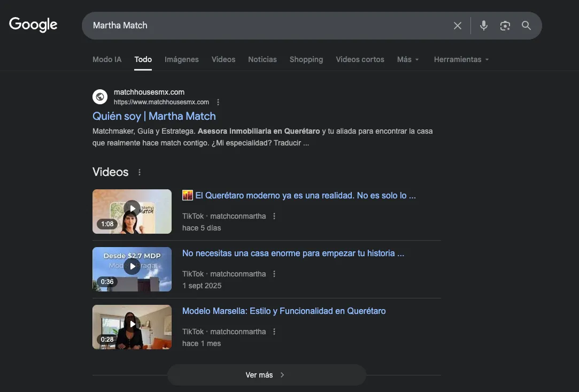Image resolution: width=579 pixels, height=392 pixels.
Task: Open options for Modelo Marsella video result
Action: (x=274, y=332)
